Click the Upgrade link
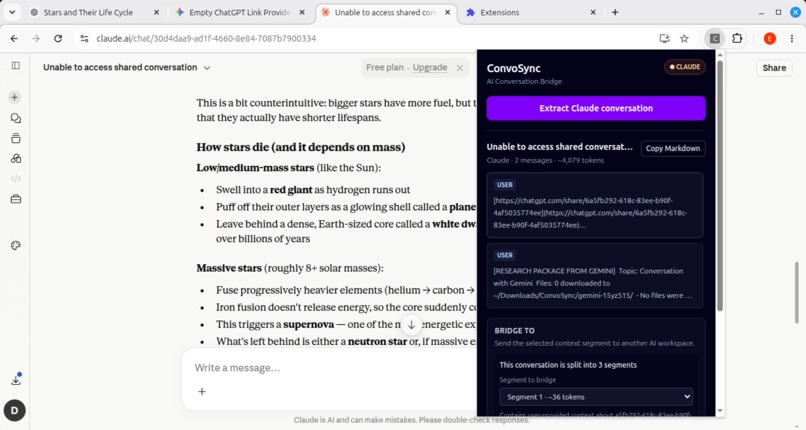806x430 pixels. click(x=430, y=67)
